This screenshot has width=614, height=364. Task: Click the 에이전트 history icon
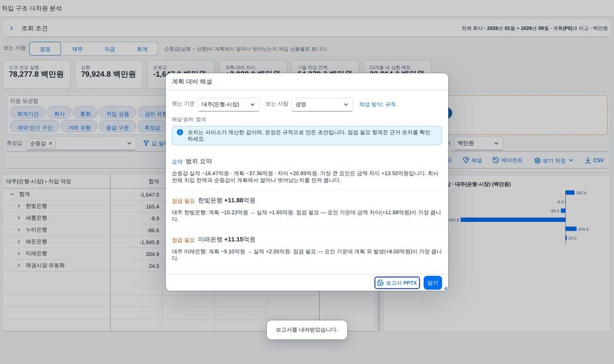(496, 161)
